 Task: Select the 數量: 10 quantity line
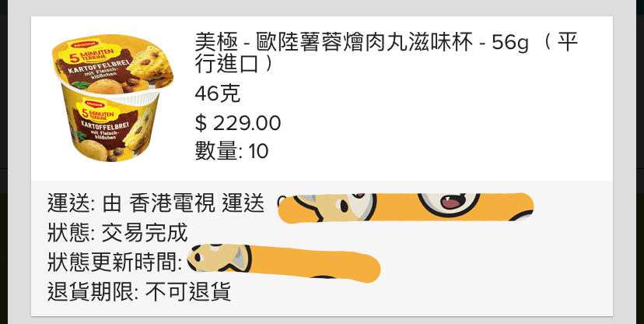point(232,151)
